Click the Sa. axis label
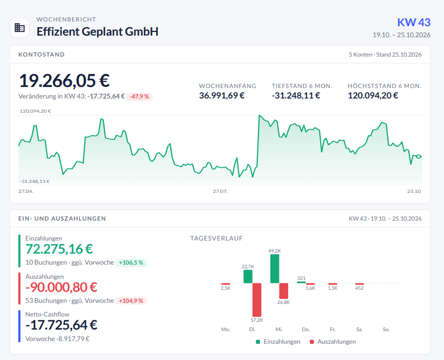This screenshot has height=360, width=444. [x=359, y=329]
